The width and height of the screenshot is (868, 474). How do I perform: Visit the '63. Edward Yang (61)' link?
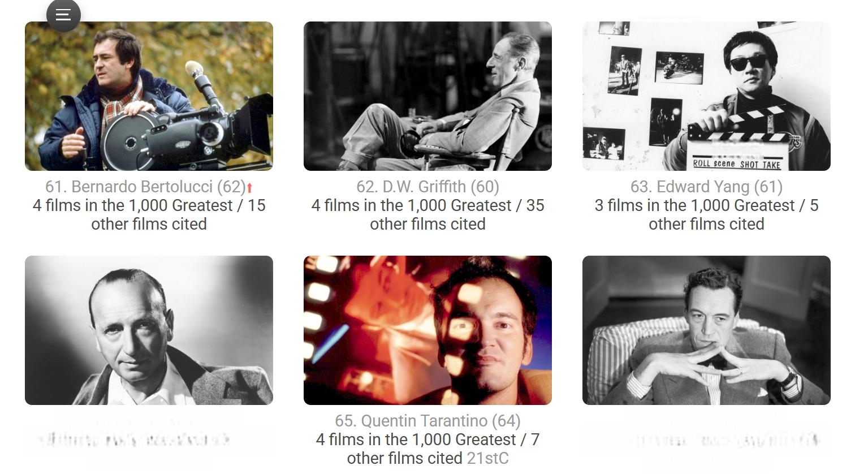click(706, 187)
